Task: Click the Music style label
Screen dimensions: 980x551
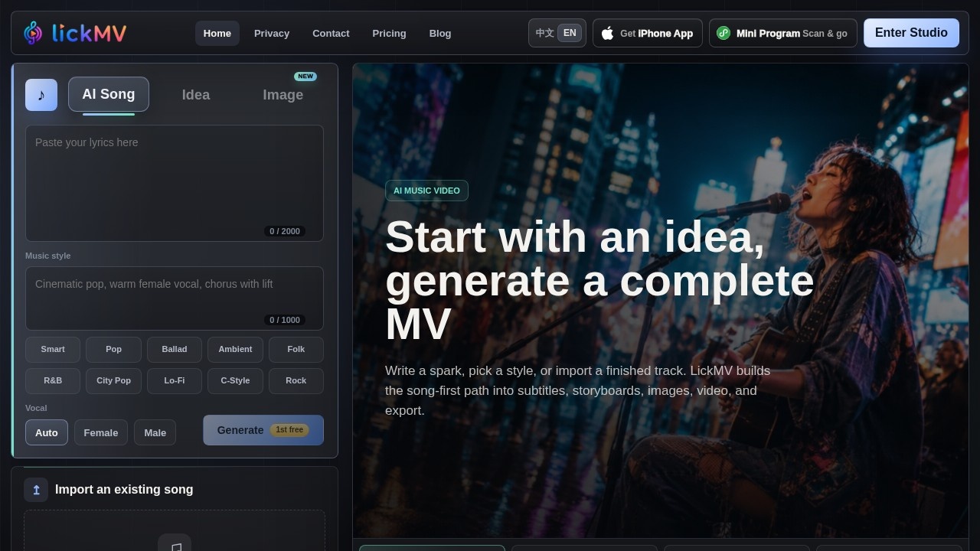Action: [47, 256]
